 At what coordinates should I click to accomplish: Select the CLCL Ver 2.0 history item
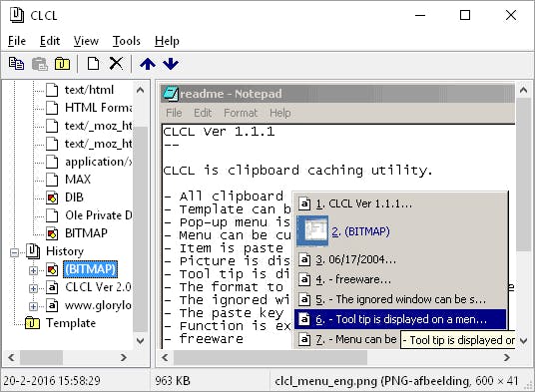(98, 287)
